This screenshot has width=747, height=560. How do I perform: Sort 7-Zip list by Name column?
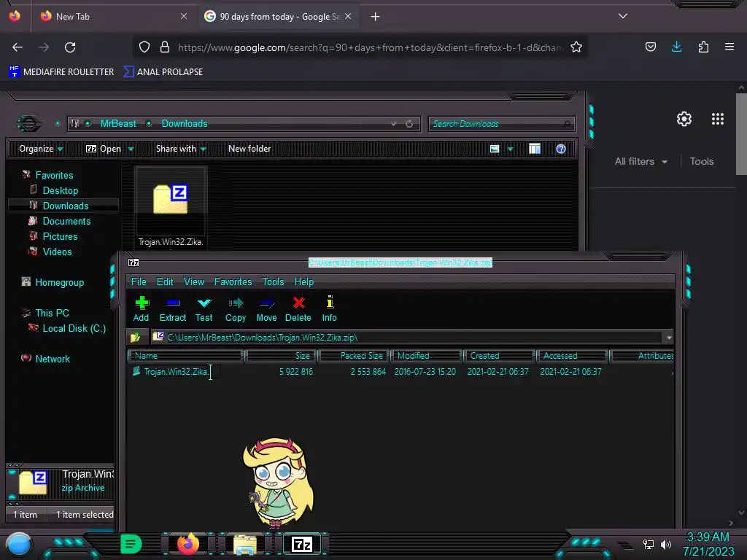(186, 356)
